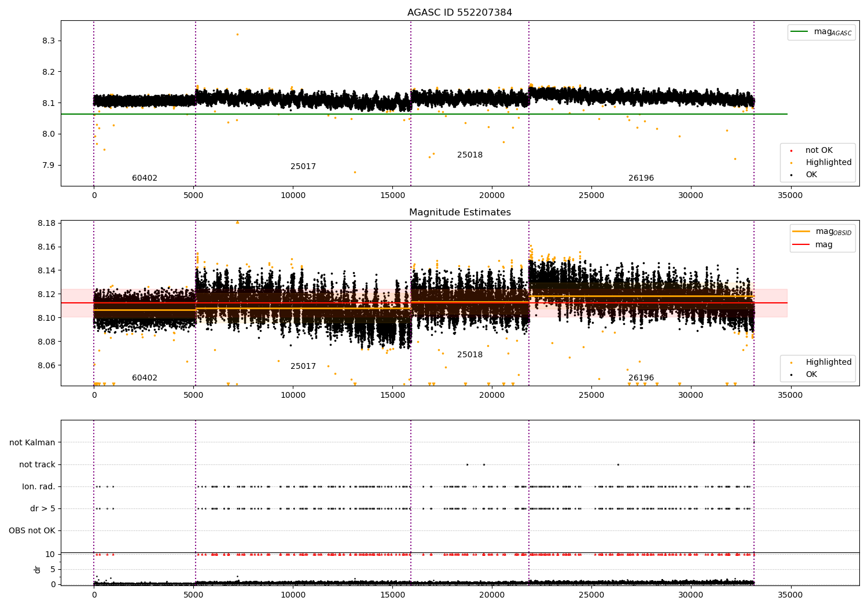This screenshot has height=608, width=868.
Task: Click the red 'mag' legend entry in middle plot
Action: [x=812, y=244]
